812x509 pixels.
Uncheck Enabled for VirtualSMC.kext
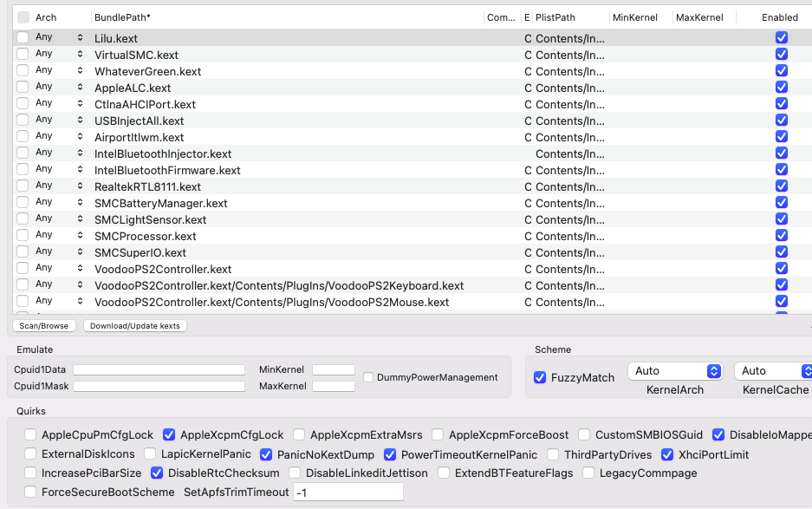pos(782,54)
